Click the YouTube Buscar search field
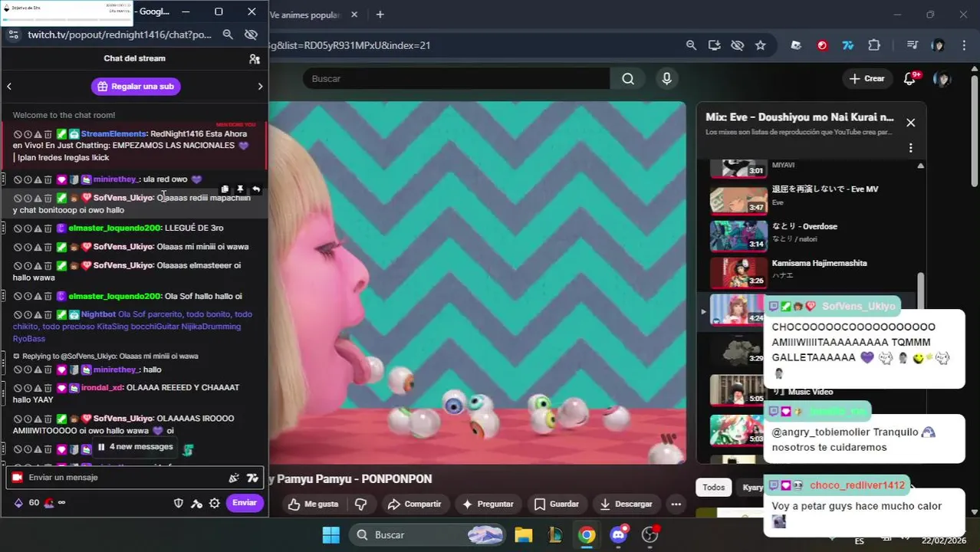This screenshot has width=980, height=552. (456, 79)
